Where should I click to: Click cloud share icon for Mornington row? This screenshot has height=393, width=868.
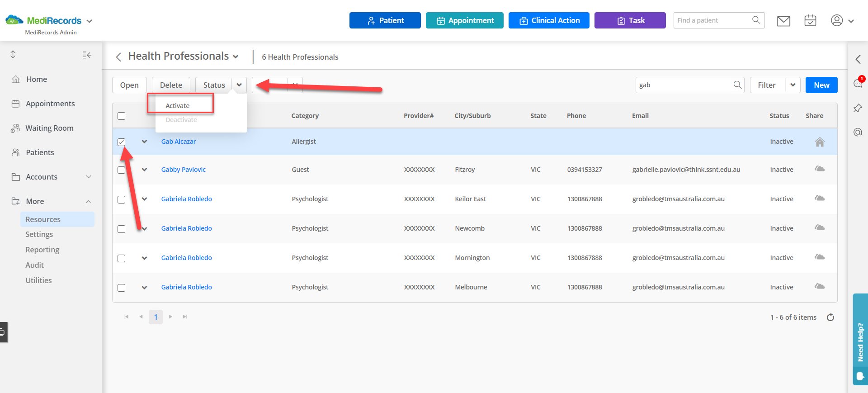coord(820,257)
